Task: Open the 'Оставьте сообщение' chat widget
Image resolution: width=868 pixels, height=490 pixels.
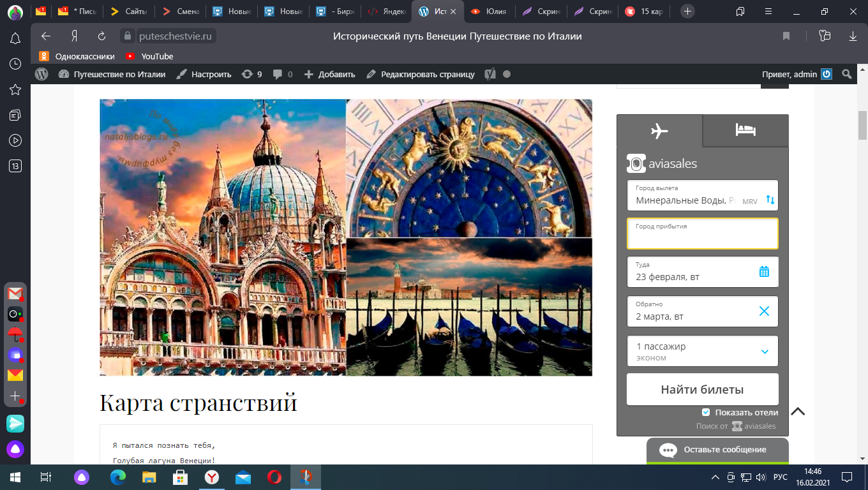Action: (x=717, y=450)
